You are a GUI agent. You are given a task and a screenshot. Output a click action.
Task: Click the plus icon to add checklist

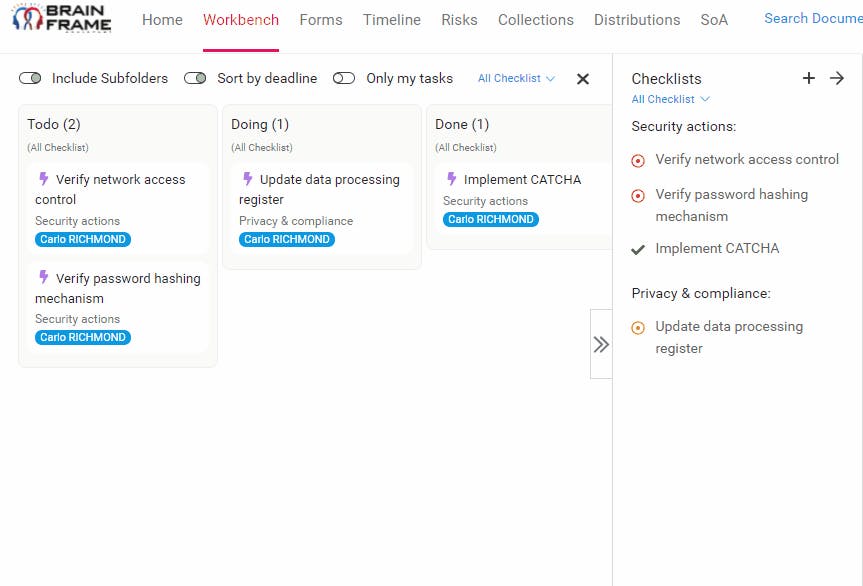pos(809,78)
